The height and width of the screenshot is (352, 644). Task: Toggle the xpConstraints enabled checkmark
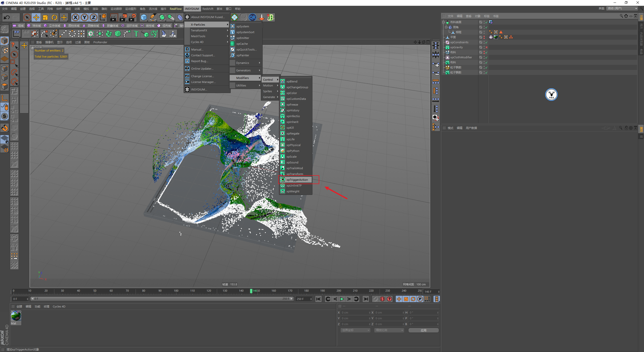[487, 42]
